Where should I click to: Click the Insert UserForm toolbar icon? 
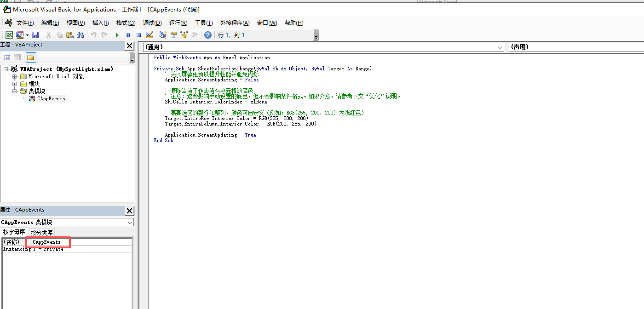(x=19, y=35)
